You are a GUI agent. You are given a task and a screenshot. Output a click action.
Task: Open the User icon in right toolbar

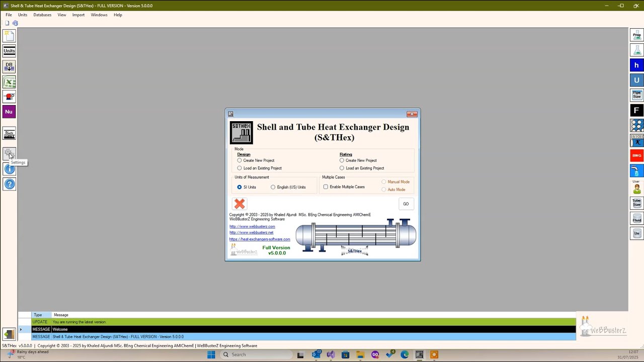(x=637, y=189)
